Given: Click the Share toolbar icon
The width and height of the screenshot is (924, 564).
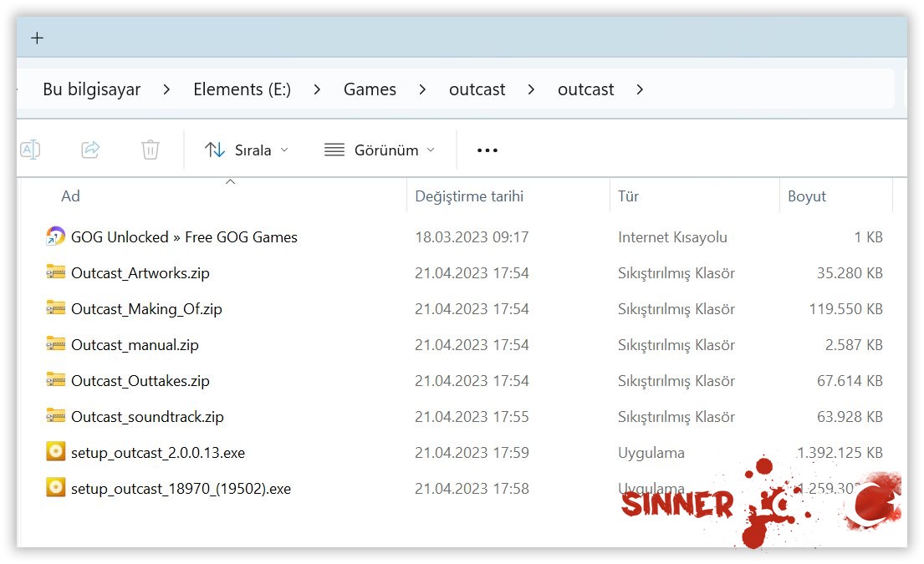Looking at the screenshot, I should click(x=90, y=150).
